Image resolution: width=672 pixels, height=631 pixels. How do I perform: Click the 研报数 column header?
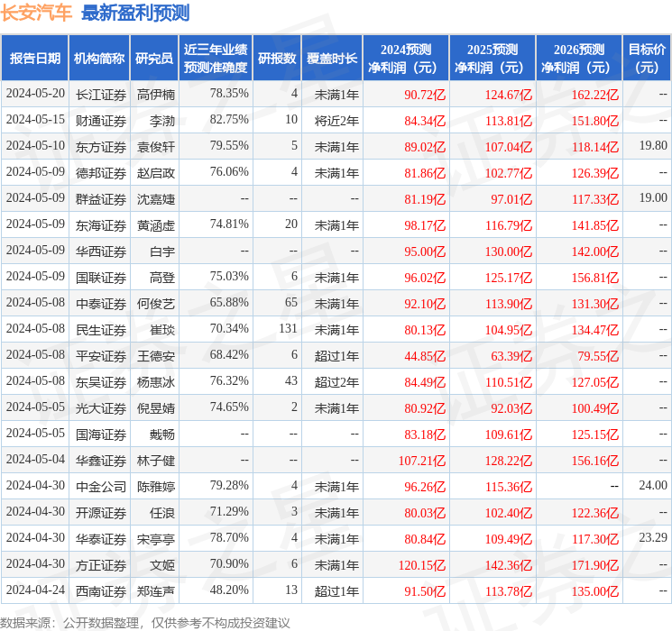point(277,58)
